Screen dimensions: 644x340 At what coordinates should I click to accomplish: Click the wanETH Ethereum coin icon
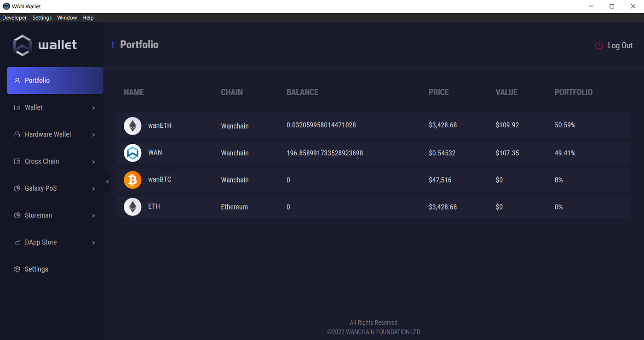[132, 126]
